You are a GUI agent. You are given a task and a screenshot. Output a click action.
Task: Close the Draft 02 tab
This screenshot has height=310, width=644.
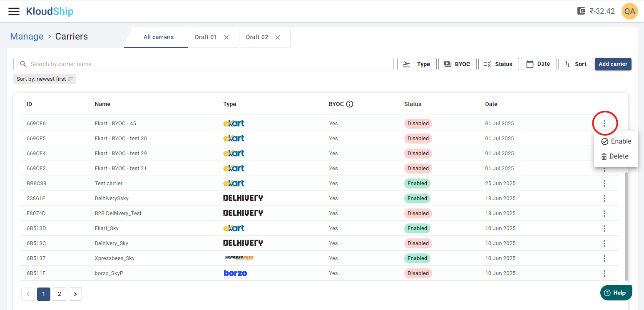tap(278, 37)
